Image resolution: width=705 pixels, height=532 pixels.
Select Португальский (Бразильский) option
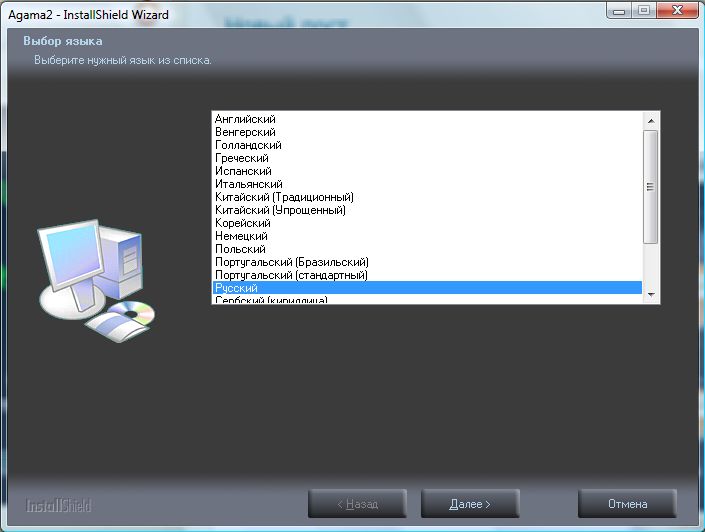(x=427, y=262)
